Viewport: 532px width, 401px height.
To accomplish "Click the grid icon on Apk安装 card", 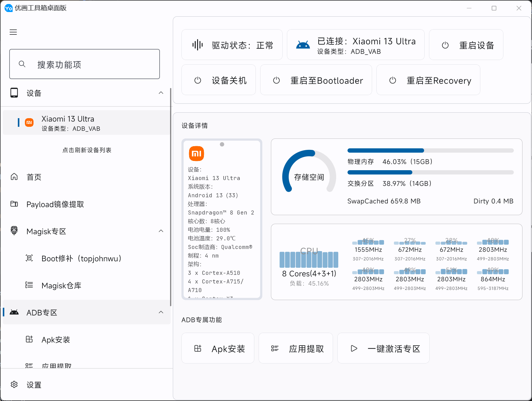I will click(x=198, y=348).
